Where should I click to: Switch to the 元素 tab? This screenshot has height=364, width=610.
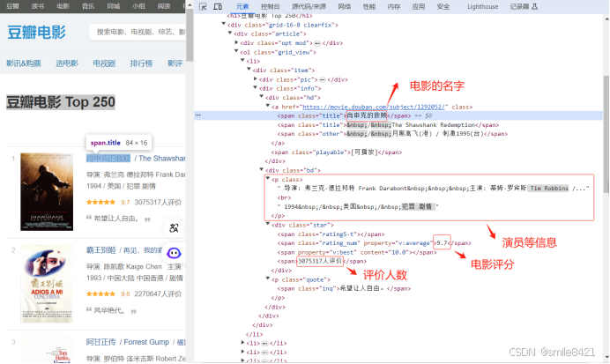click(x=242, y=7)
